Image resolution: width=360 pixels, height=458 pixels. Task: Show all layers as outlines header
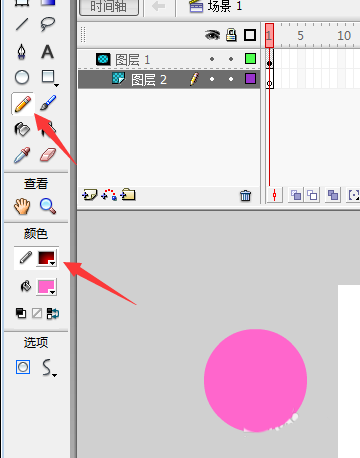tap(250, 35)
